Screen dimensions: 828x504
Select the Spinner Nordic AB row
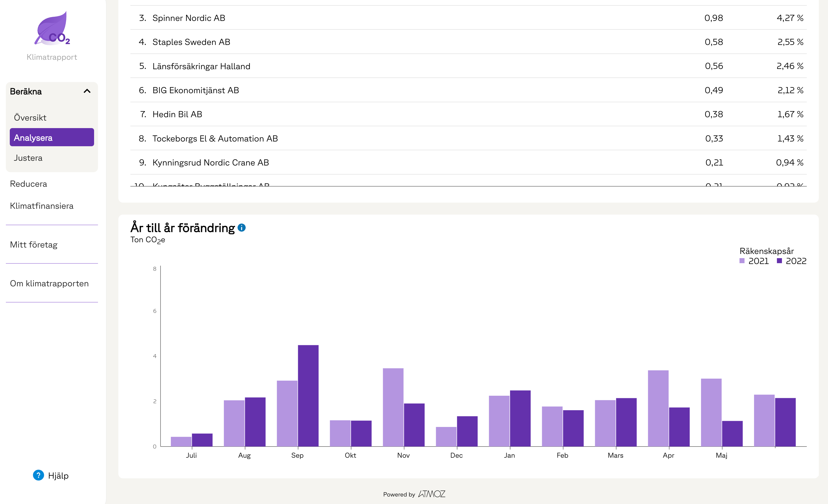(189, 18)
